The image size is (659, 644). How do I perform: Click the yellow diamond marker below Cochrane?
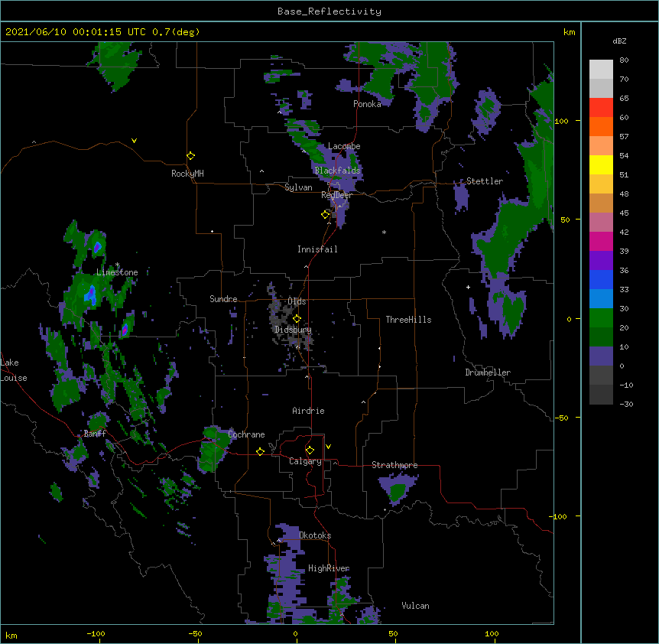260,451
